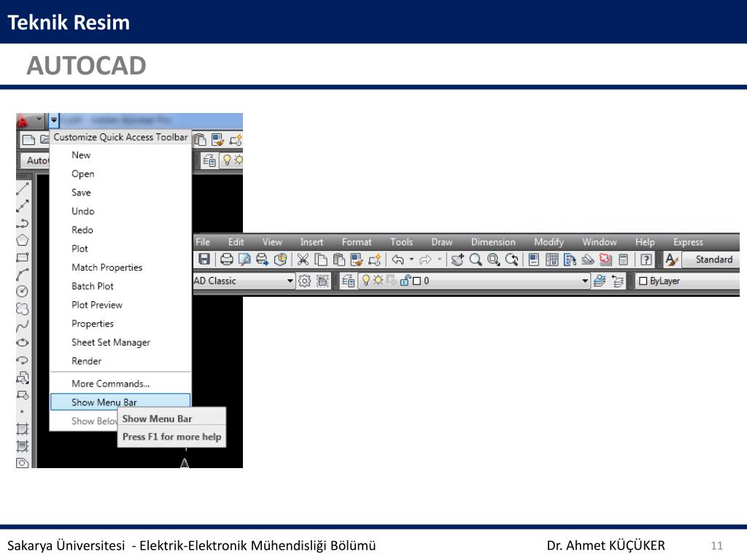
Task: Select the Hatch tool
Action: click(x=23, y=429)
